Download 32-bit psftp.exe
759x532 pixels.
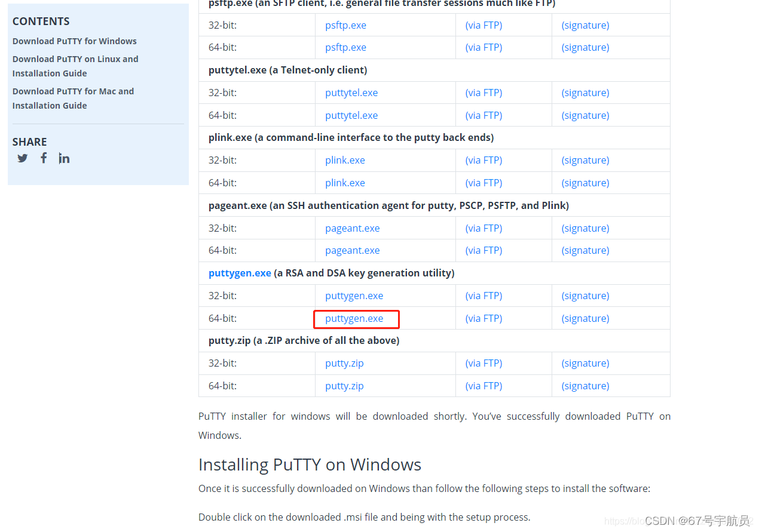tap(345, 25)
